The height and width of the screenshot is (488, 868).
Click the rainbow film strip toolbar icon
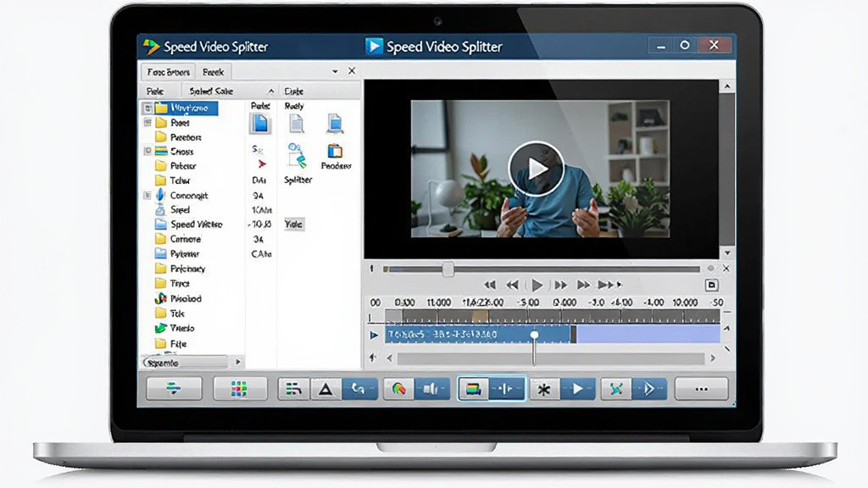pyautogui.click(x=473, y=389)
